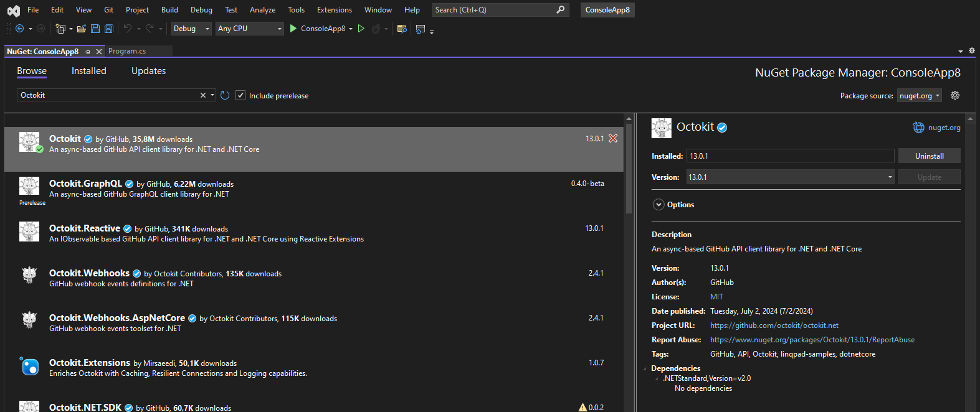The width and height of the screenshot is (980, 412).
Task: Switch to the Installed tab
Action: point(89,71)
